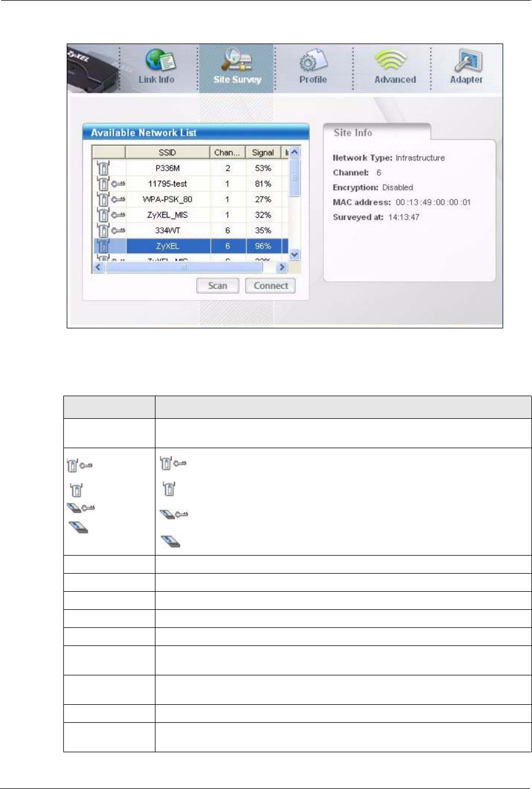The height and width of the screenshot is (789, 532).
Task: Open the Profile tab
Action: [313, 68]
